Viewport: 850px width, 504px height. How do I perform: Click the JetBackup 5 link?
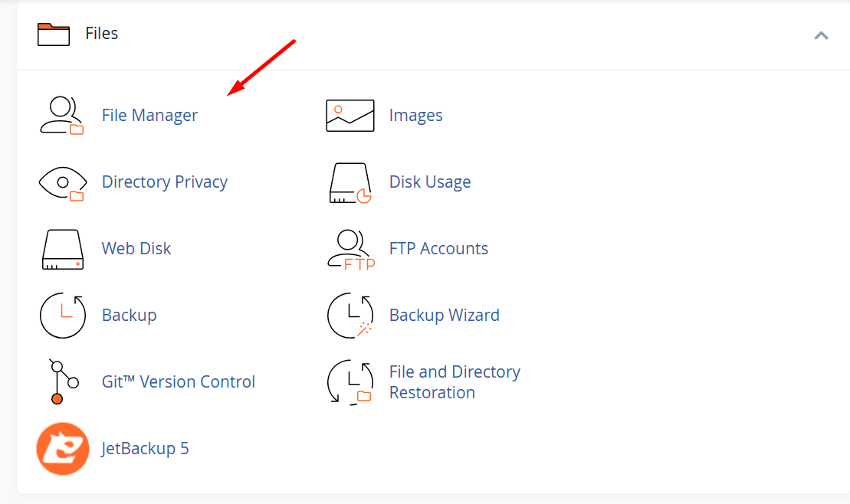point(145,448)
